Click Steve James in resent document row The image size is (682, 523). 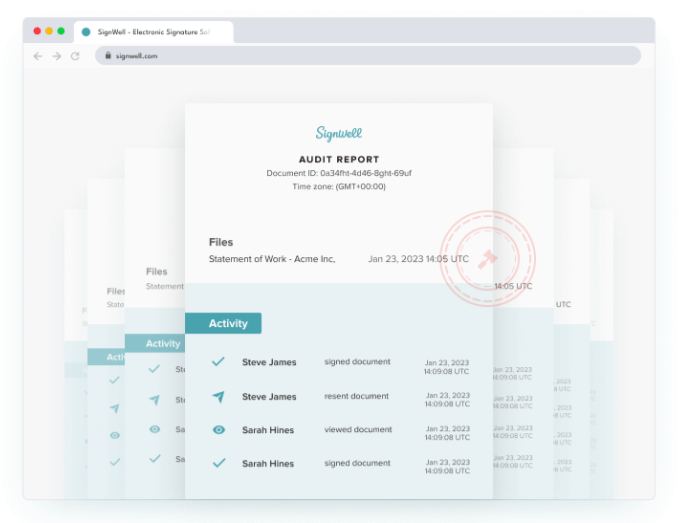pyautogui.click(x=269, y=397)
